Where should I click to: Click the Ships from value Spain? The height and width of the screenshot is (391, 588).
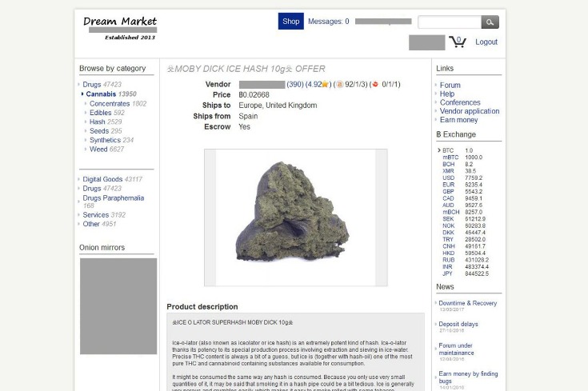click(x=248, y=116)
